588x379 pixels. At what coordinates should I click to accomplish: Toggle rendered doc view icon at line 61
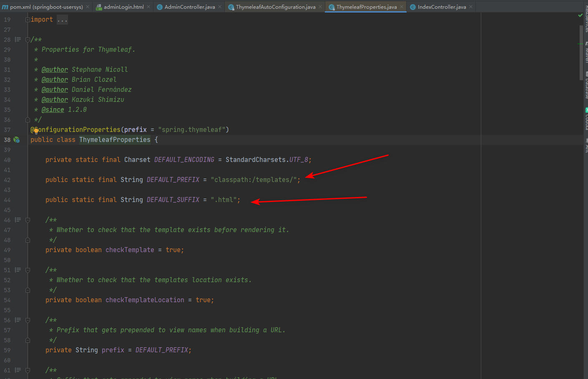point(18,370)
